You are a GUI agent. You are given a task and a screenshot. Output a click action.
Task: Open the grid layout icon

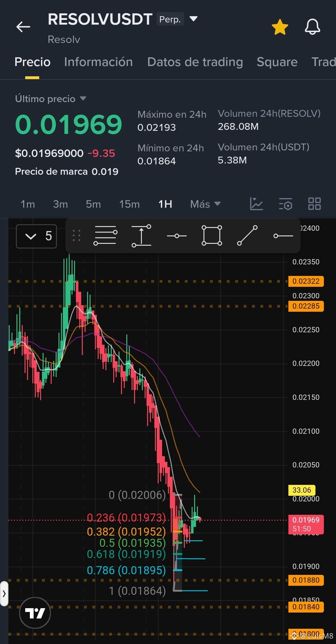click(315, 204)
